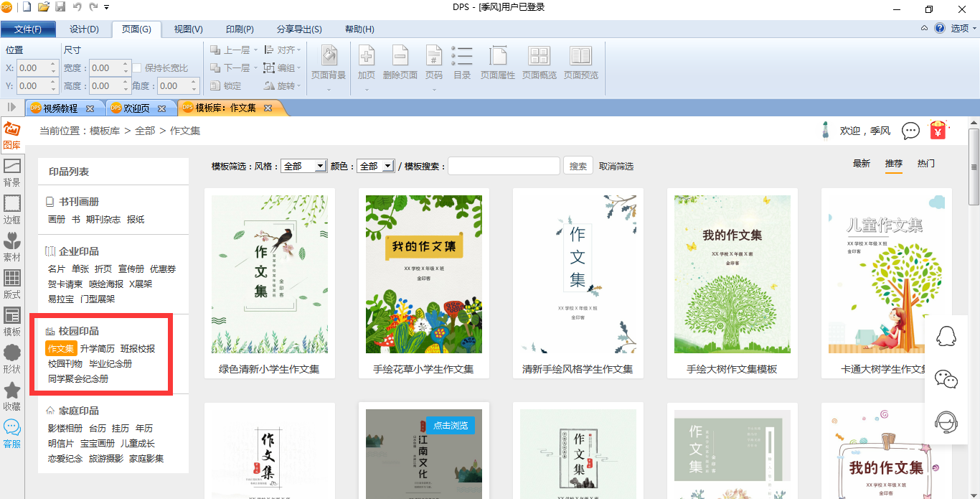
Task: Toggle the 保持长宽比 checkbox
Action: (x=137, y=68)
